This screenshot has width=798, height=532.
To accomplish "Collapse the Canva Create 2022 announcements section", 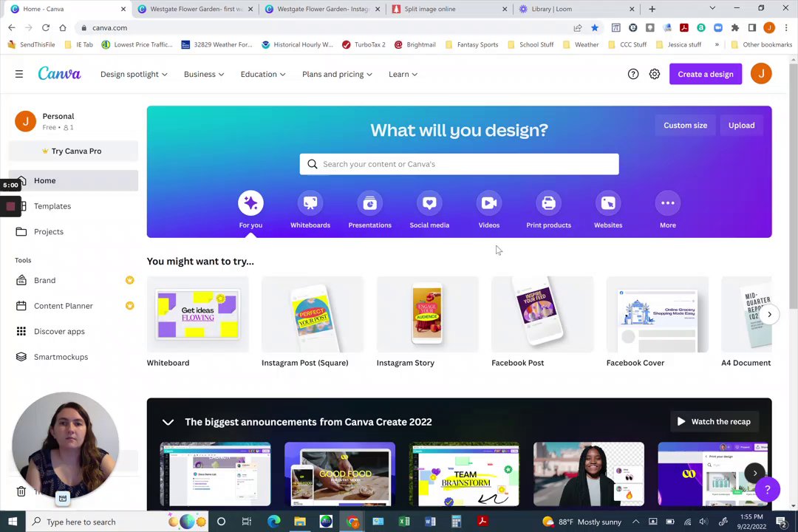I will (168, 422).
